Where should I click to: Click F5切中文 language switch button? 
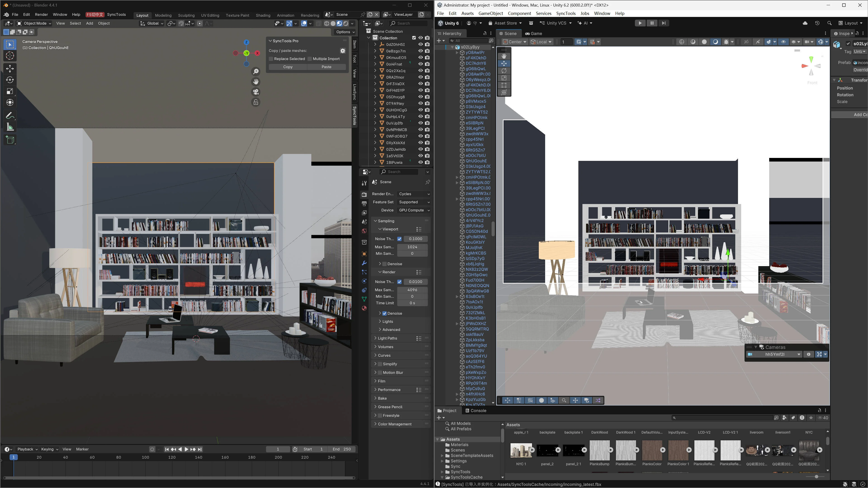tap(95, 15)
